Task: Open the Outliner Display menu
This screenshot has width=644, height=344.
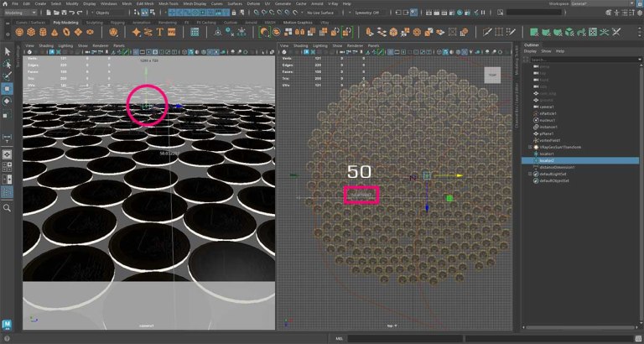Action: [x=530, y=51]
